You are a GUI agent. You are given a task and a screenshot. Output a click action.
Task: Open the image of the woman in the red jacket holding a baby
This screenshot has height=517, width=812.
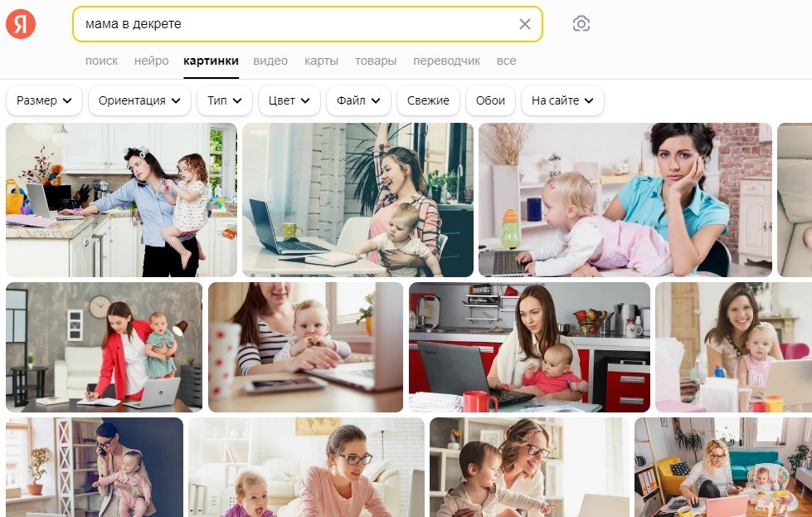coord(104,347)
